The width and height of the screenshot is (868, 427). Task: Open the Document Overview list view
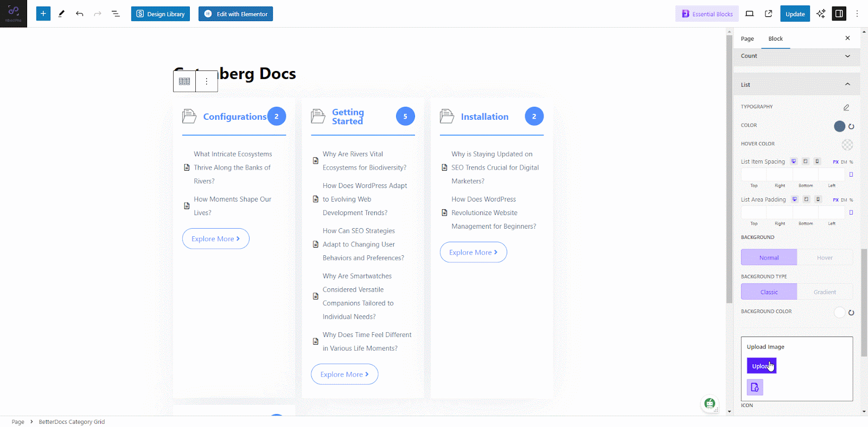click(116, 14)
